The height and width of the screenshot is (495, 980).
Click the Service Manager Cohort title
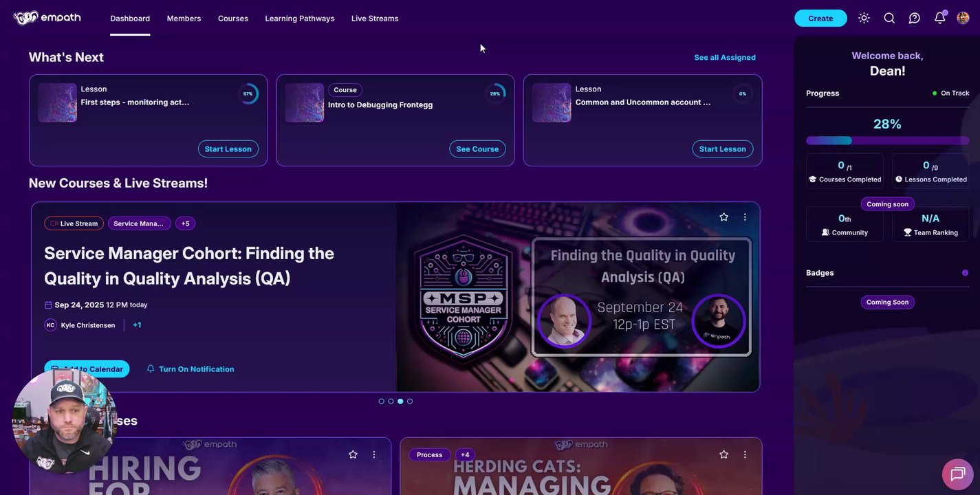189,265
